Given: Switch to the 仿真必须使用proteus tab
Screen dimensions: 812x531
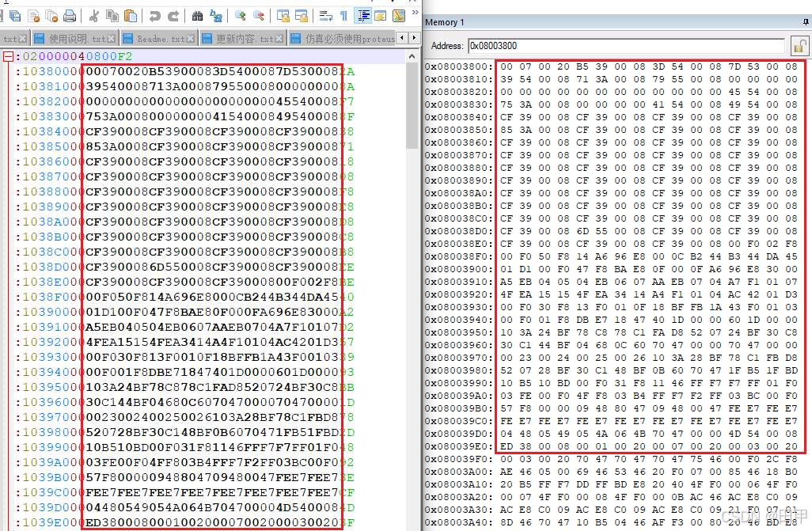Looking at the screenshot, I should click(343, 38).
